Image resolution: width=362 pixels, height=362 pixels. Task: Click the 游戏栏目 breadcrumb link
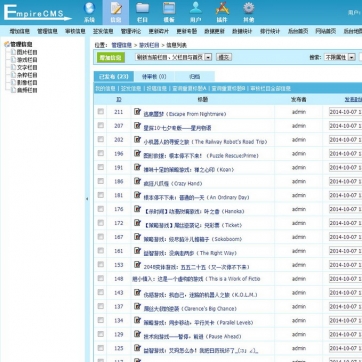point(149,45)
